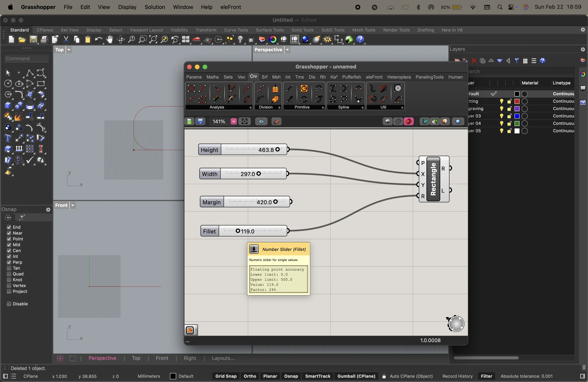Screen dimensions: 588x382
Task: Click the Grasshopper preview eye icon
Action: [x=261, y=121]
